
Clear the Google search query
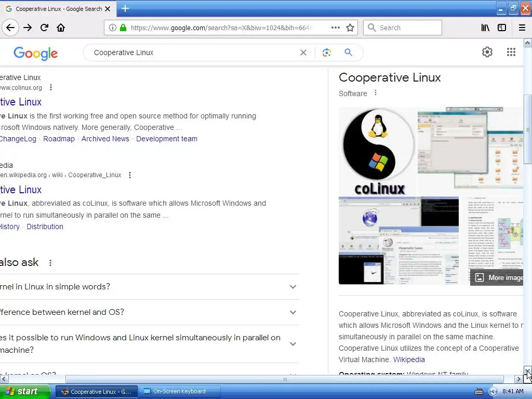click(303, 52)
